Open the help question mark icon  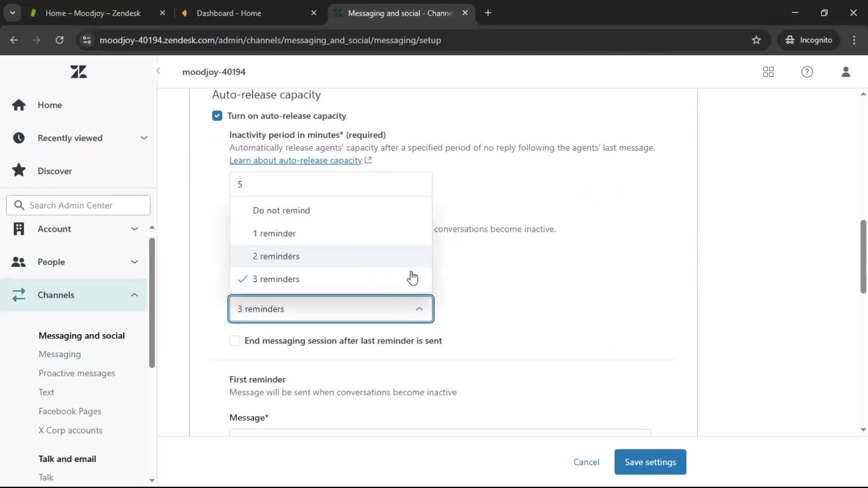pos(807,72)
